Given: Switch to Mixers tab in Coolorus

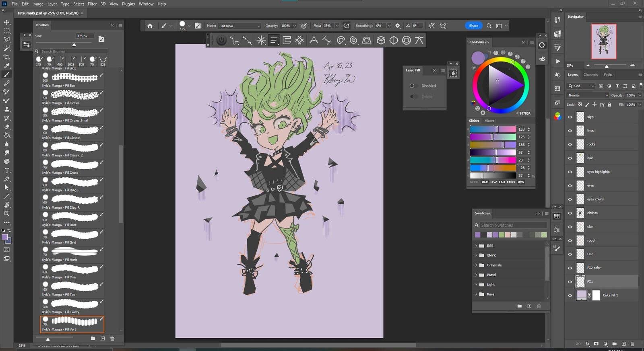Looking at the screenshot, I should point(489,121).
